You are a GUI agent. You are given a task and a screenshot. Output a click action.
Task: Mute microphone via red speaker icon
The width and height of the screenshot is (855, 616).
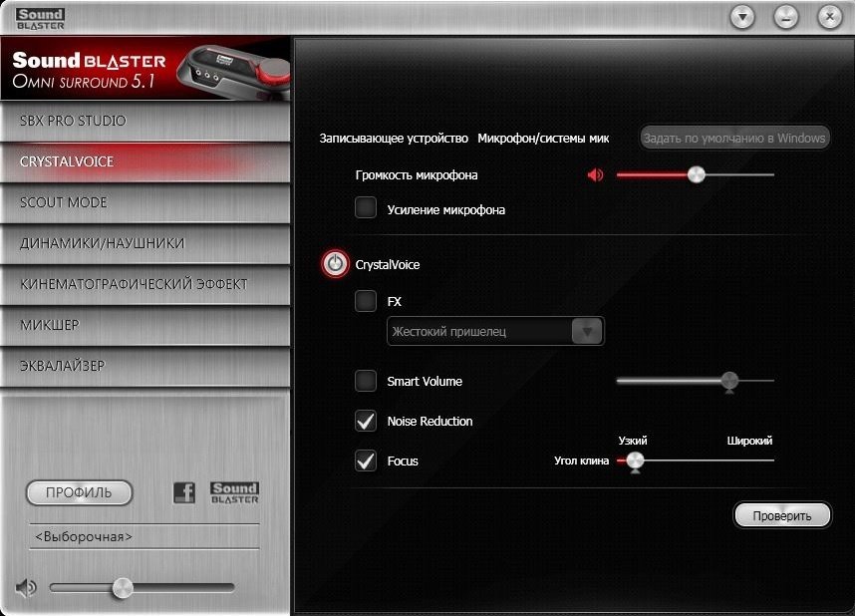pyautogui.click(x=596, y=175)
